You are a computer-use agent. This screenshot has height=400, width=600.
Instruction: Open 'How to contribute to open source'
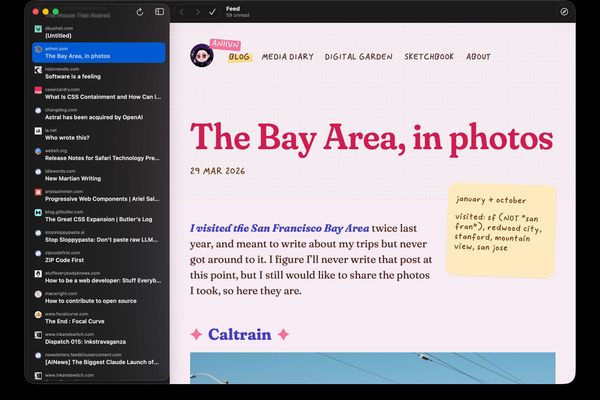click(x=99, y=298)
